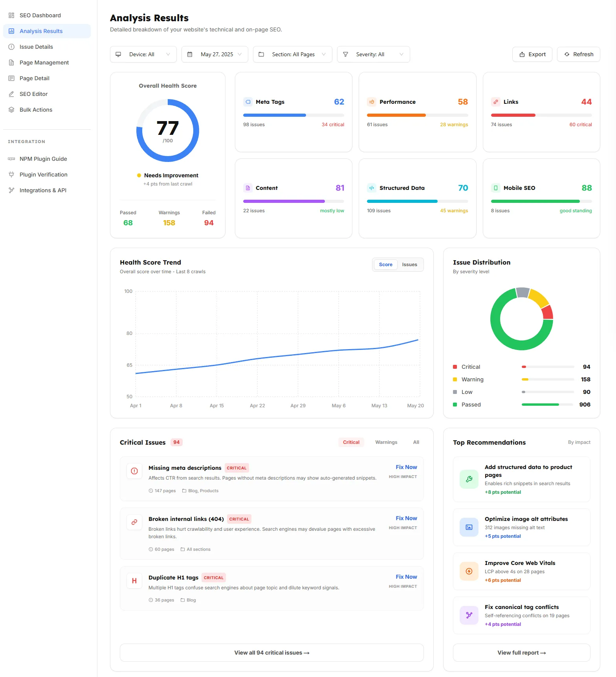Click the Links red progress bar
Image resolution: width=616 pixels, height=677 pixels.
pos(513,115)
